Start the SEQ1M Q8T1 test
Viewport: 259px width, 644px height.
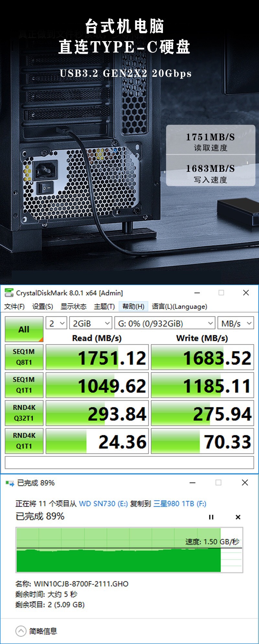[x=24, y=357]
